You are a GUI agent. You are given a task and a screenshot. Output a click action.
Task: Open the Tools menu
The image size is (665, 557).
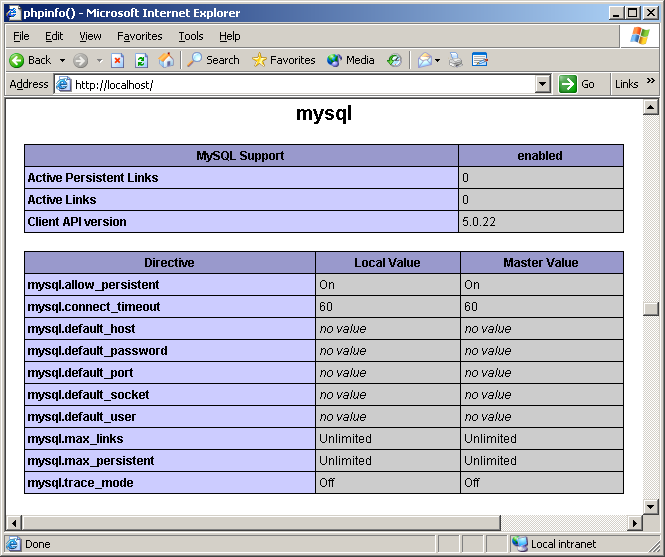190,36
